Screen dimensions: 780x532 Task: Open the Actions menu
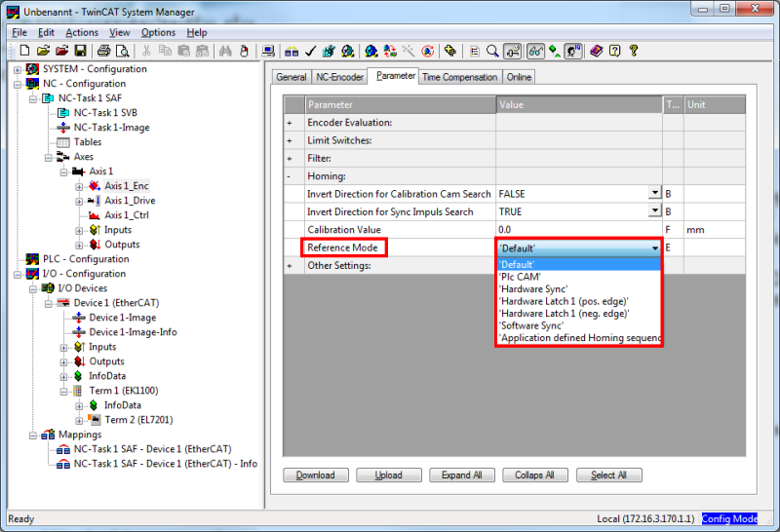[x=82, y=32]
